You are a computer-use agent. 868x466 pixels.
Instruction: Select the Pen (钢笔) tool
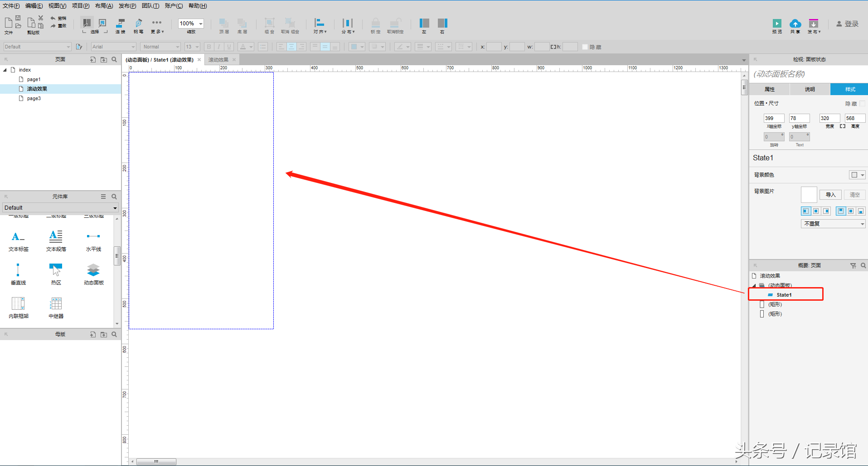pyautogui.click(x=139, y=26)
